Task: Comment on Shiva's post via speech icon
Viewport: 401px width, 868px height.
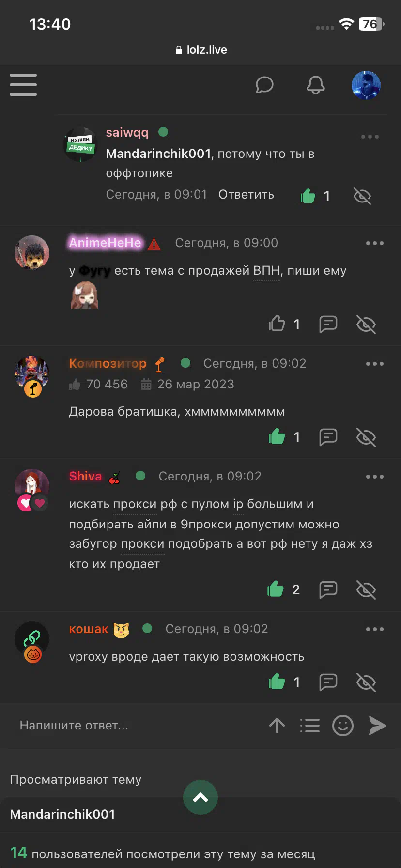Action: (328, 589)
